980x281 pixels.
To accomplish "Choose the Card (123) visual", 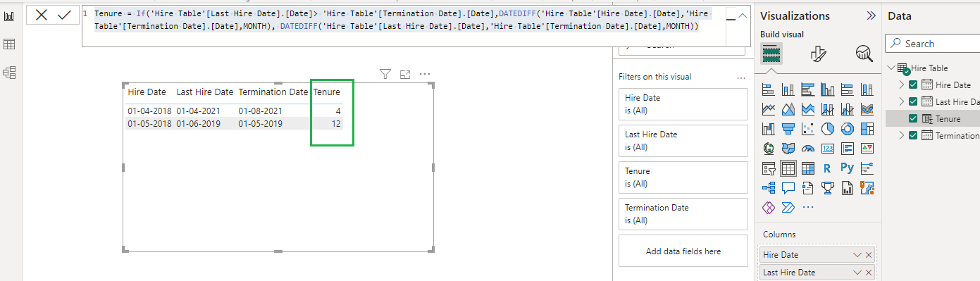I will [x=828, y=149].
